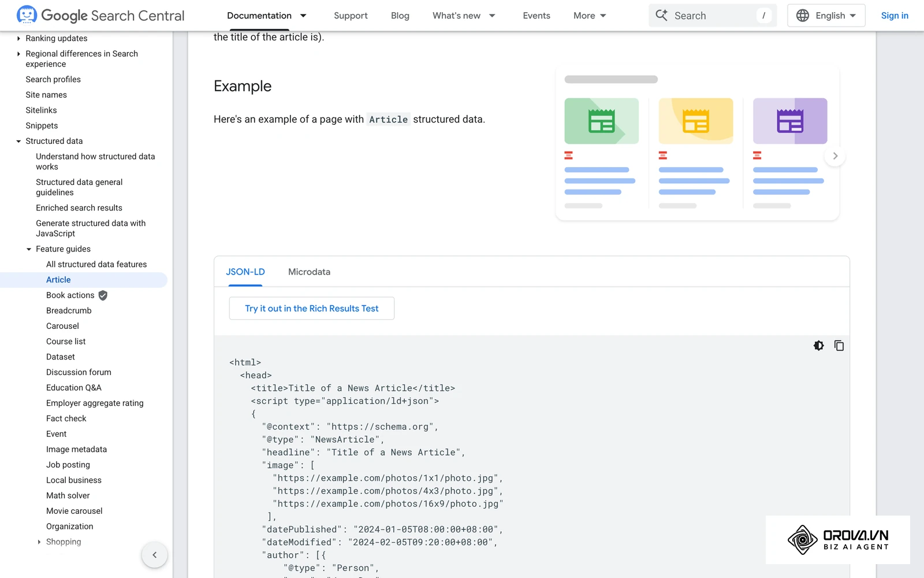Open the Support menu item
The width and height of the screenshot is (924, 578).
click(x=351, y=16)
